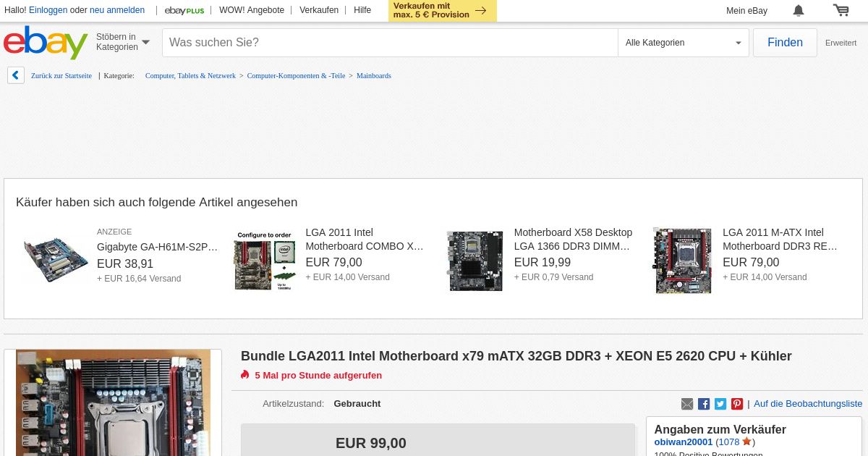The width and height of the screenshot is (868, 456).
Task: Click the back arrow button before Zurück zur Startseite
Action: coord(16,75)
